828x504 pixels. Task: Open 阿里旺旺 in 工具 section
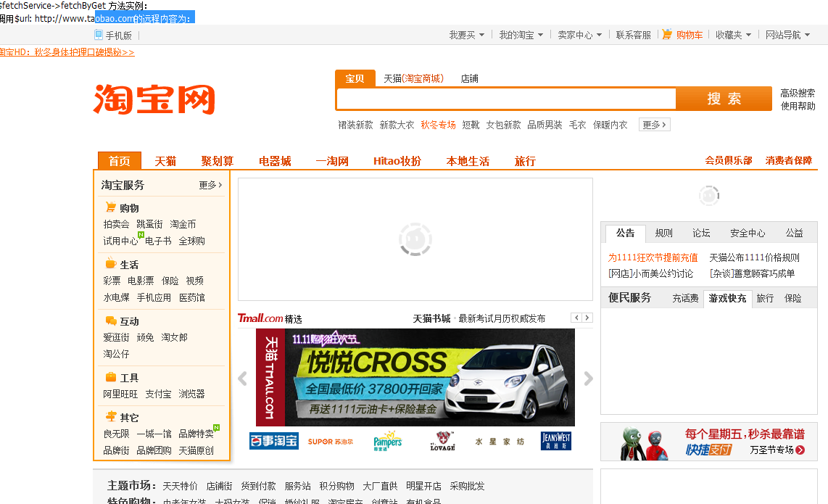click(120, 394)
